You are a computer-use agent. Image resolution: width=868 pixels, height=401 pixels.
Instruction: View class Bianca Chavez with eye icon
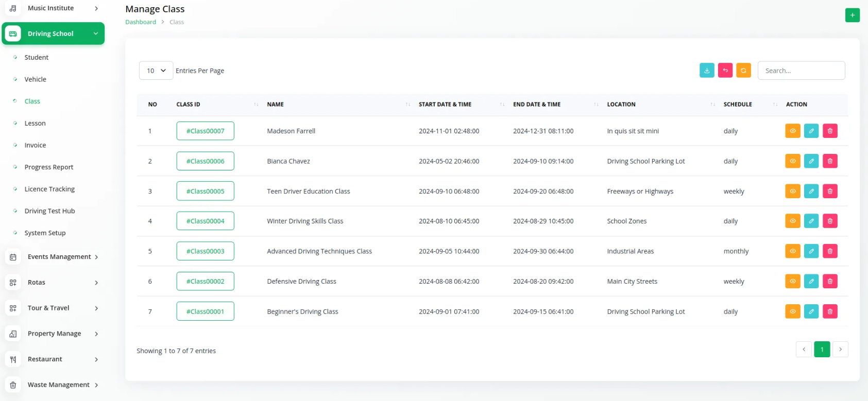point(792,161)
